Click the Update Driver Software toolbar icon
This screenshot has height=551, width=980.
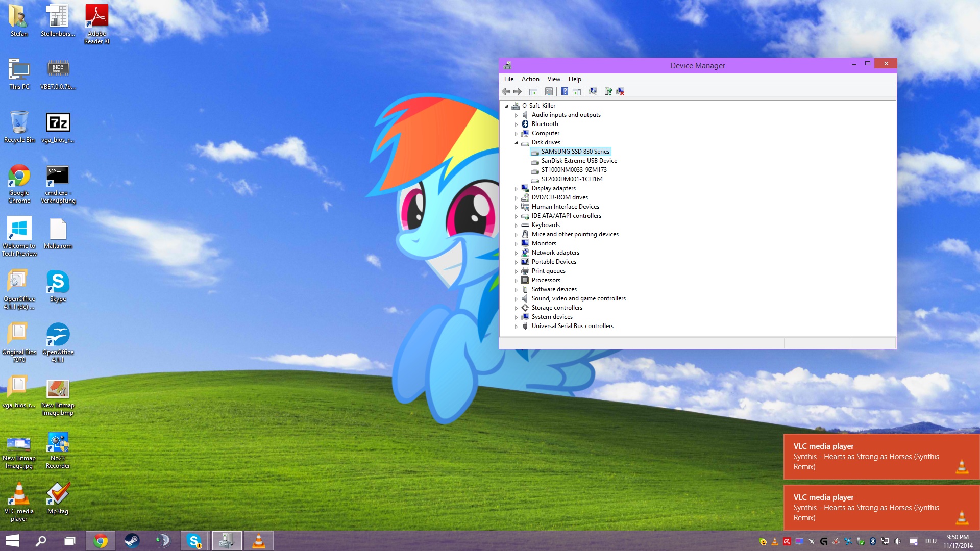[x=608, y=92]
